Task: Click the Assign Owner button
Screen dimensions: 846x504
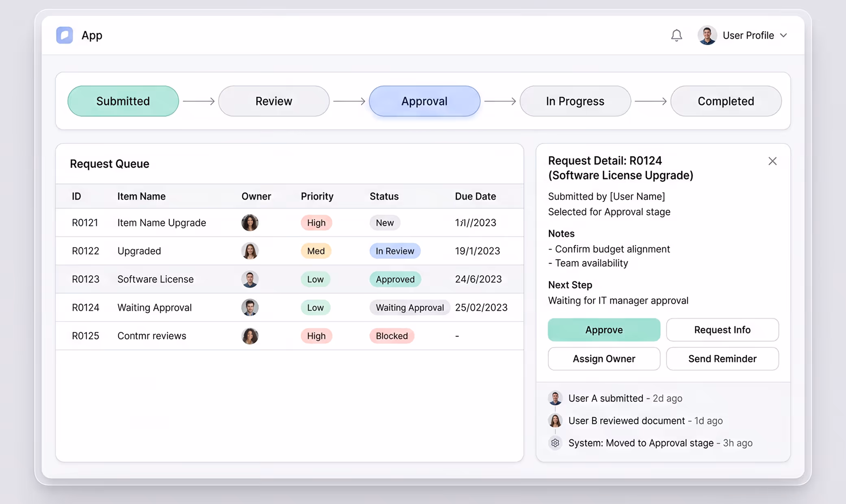Action: (x=604, y=358)
